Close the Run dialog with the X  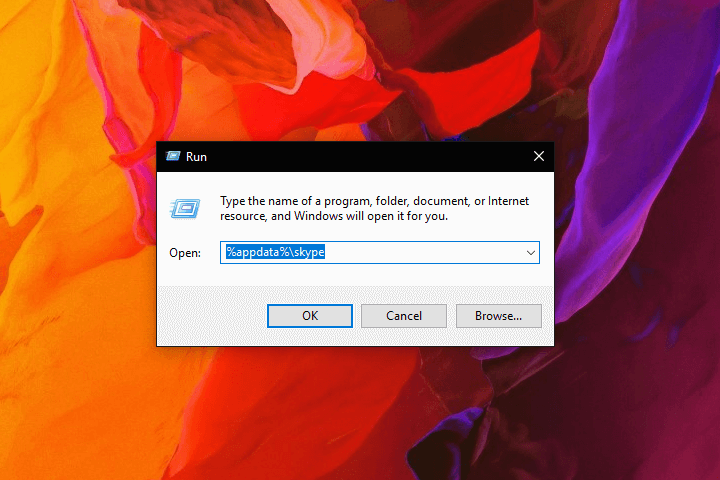coord(539,157)
